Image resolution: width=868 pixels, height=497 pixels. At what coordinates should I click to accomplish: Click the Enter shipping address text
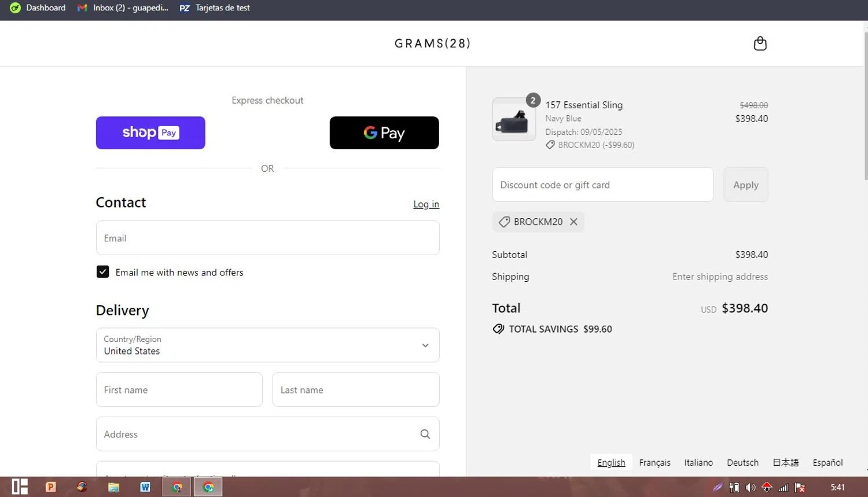[x=720, y=277]
